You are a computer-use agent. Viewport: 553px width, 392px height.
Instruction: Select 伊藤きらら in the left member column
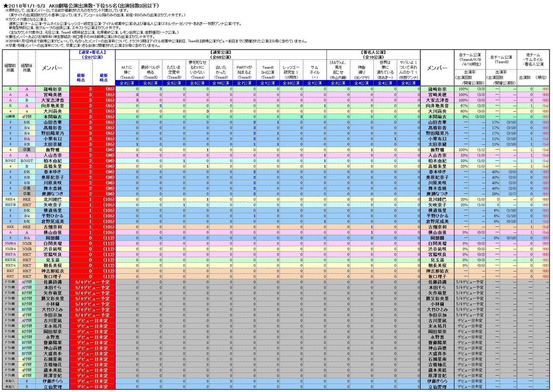click(52, 381)
